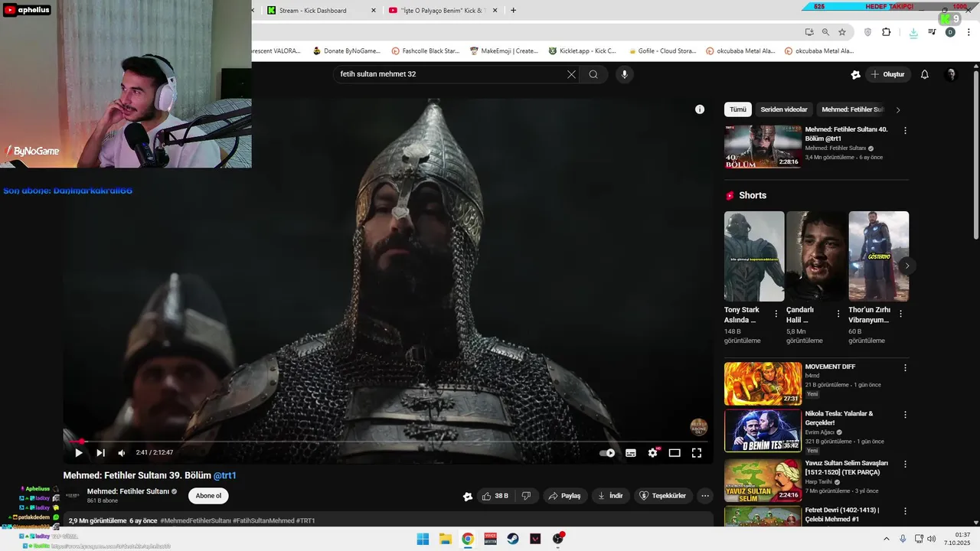Select the Seriden videolar chip
This screenshot has width=980, height=551.
click(784, 109)
